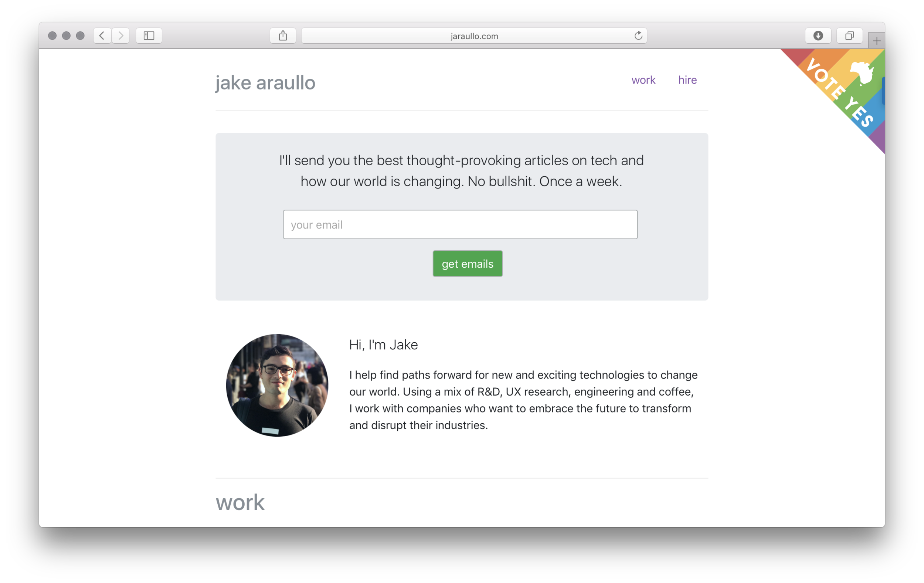The image size is (924, 583).
Task: Open the hire navigation link
Action: [687, 80]
